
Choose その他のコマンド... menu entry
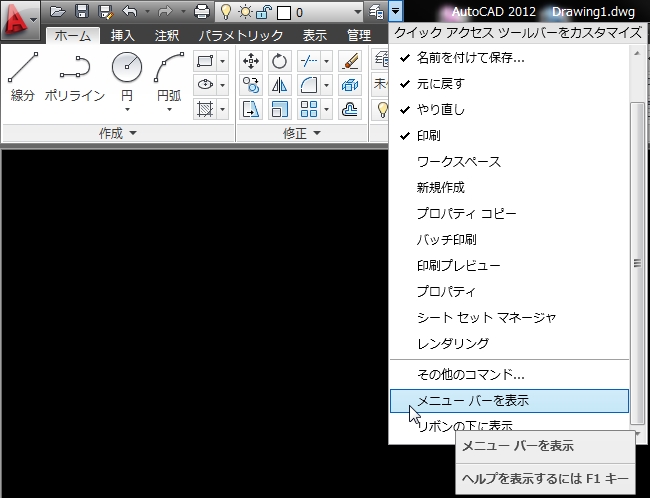(x=509, y=374)
